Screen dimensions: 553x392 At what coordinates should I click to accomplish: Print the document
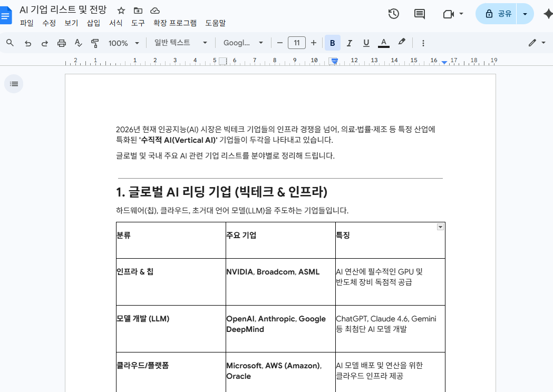[x=61, y=43]
